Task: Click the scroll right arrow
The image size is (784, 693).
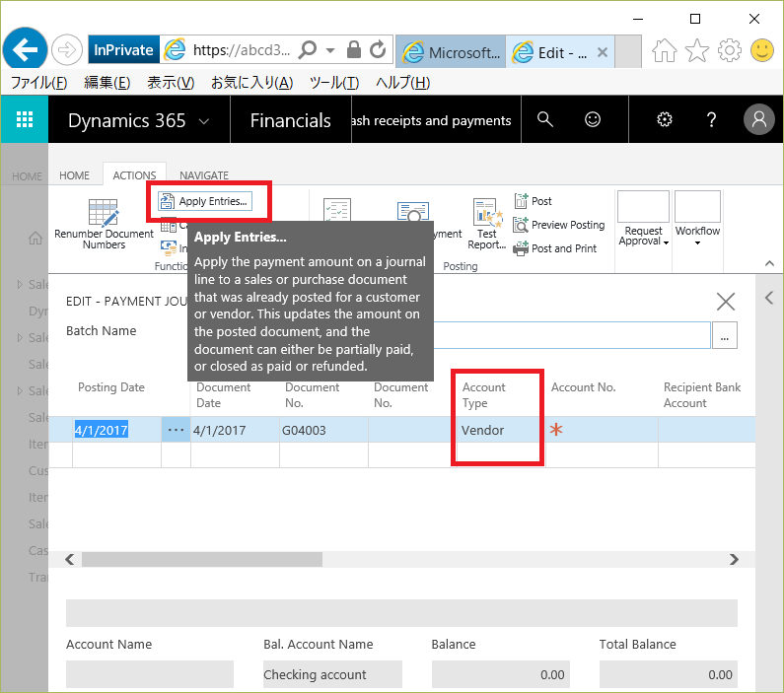Action: [734, 560]
